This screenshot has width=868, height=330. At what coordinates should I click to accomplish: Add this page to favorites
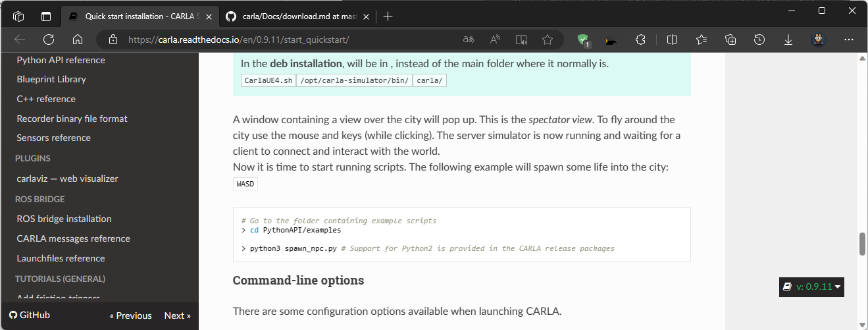(548, 40)
